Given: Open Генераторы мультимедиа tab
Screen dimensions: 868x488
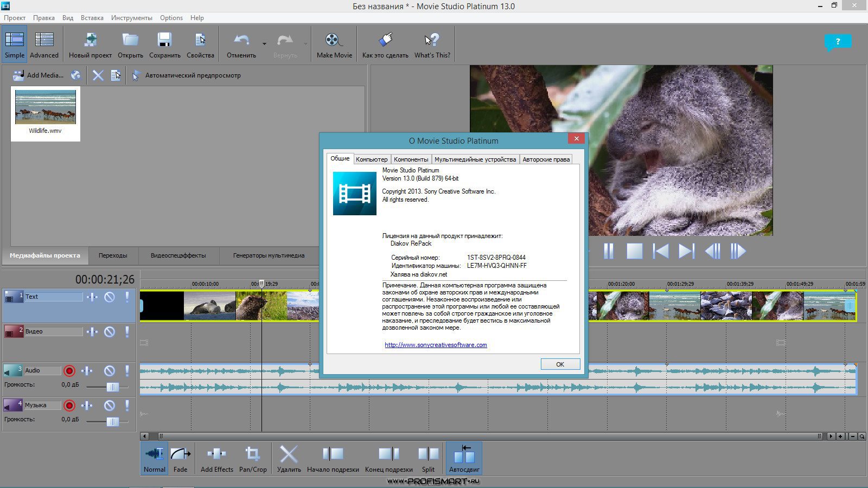Looking at the screenshot, I should (x=269, y=255).
